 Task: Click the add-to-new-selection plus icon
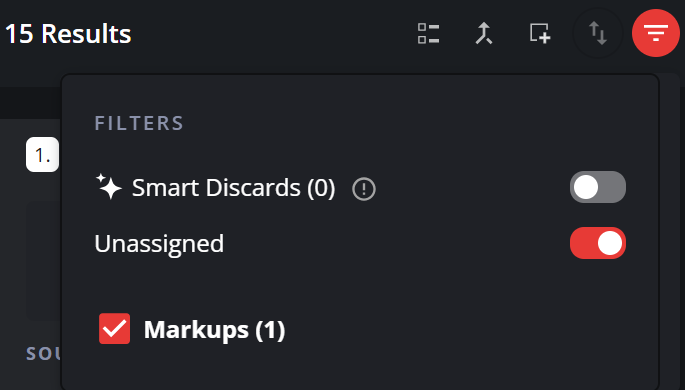(540, 34)
